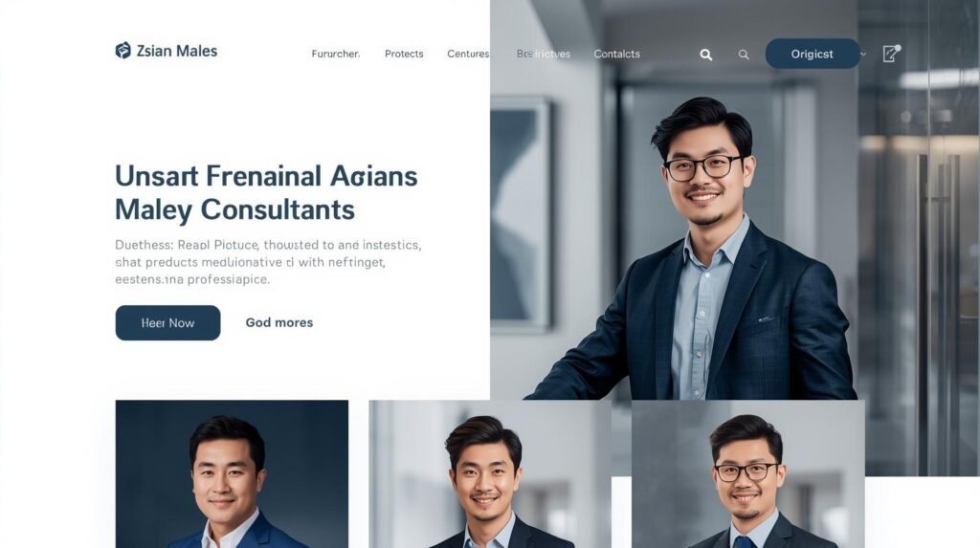Click the thin magnifier search icon
Screen dimensions: 980x548
743,55
